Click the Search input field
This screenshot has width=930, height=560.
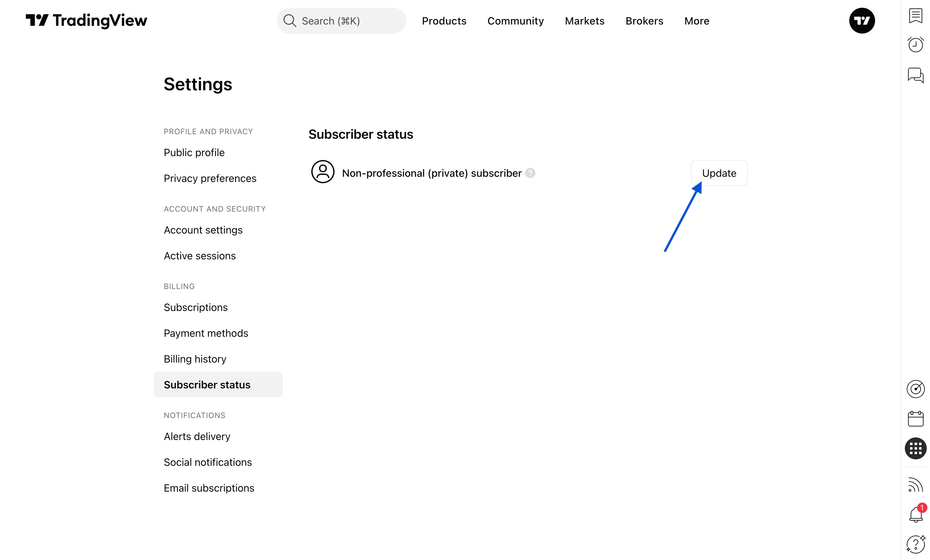click(341, 21)
